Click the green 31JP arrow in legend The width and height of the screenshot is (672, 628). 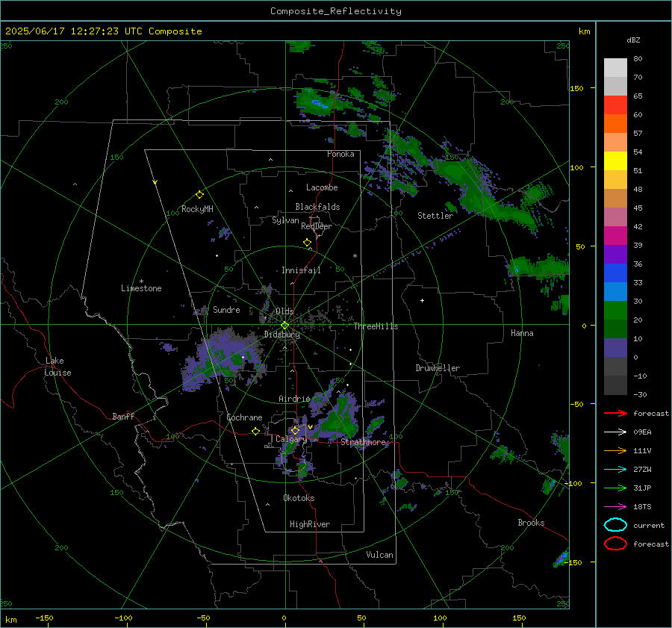pos(615,488)
